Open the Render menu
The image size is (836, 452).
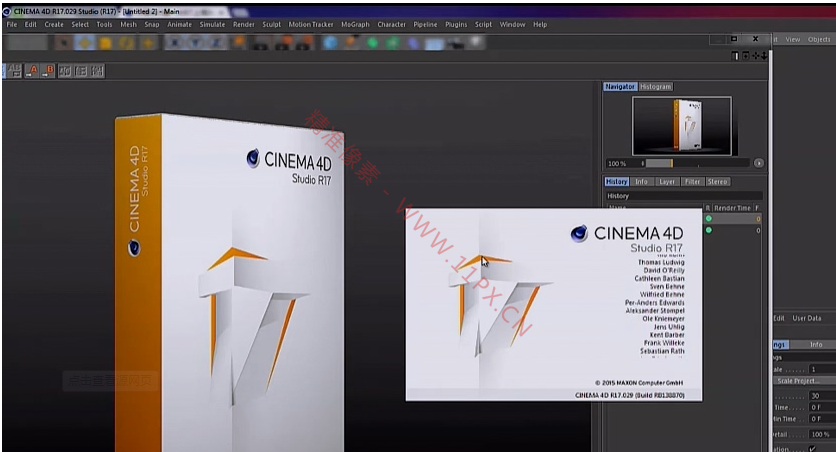coord(244,25)
